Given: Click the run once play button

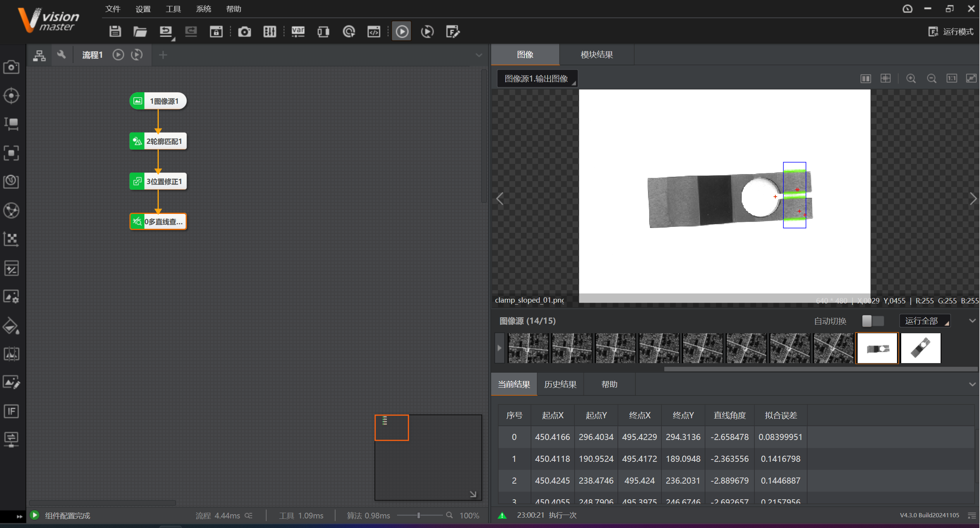Looking at the screenshot, I should tap(402, 31).
